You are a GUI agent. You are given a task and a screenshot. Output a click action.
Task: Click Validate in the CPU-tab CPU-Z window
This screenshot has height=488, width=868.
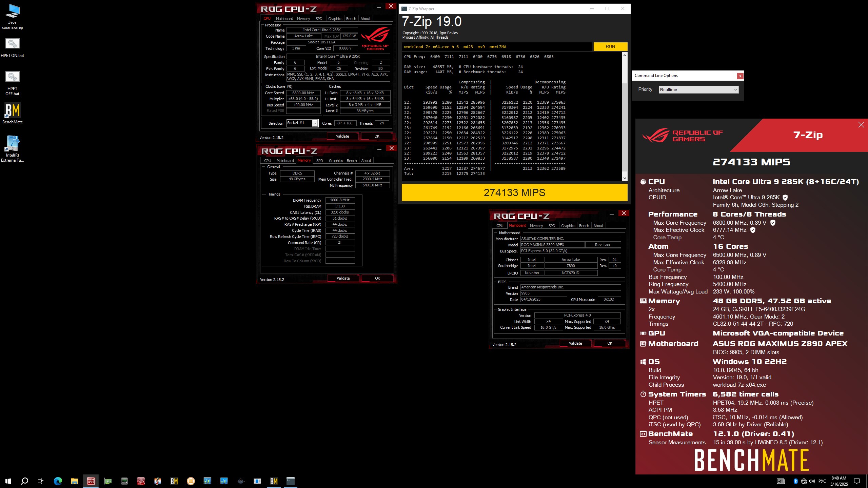342,136
